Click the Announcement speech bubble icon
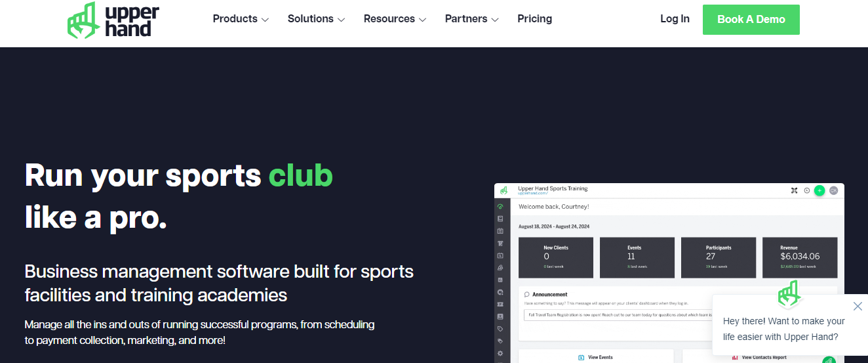868x363 pixels. [x=527, y=295]
